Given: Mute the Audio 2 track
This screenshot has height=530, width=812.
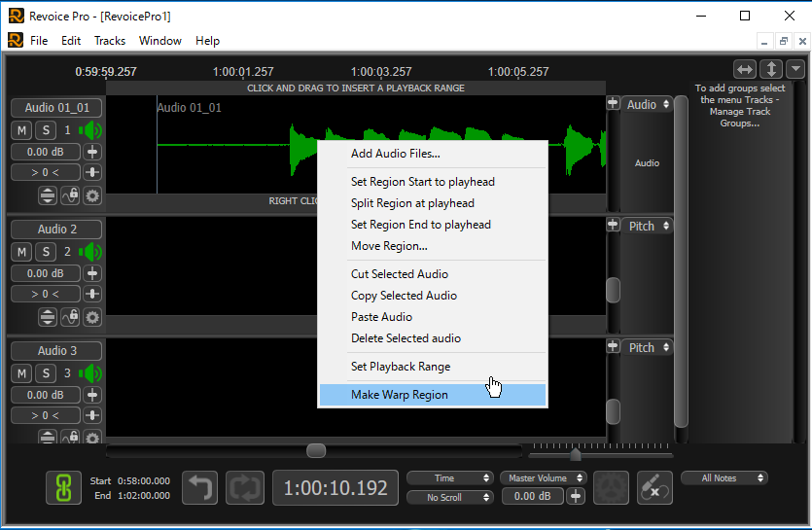Looking at the screenshot, I should [21, 252].
